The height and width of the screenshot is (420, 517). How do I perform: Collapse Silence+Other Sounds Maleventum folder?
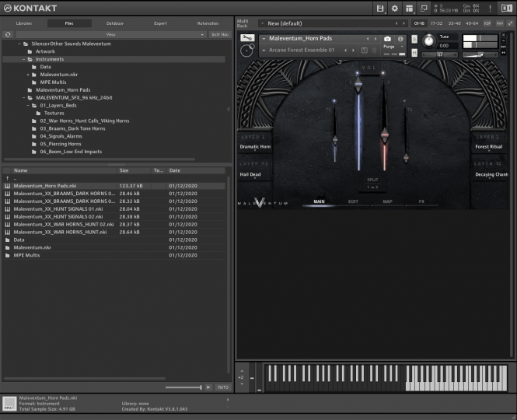point(19,44)
